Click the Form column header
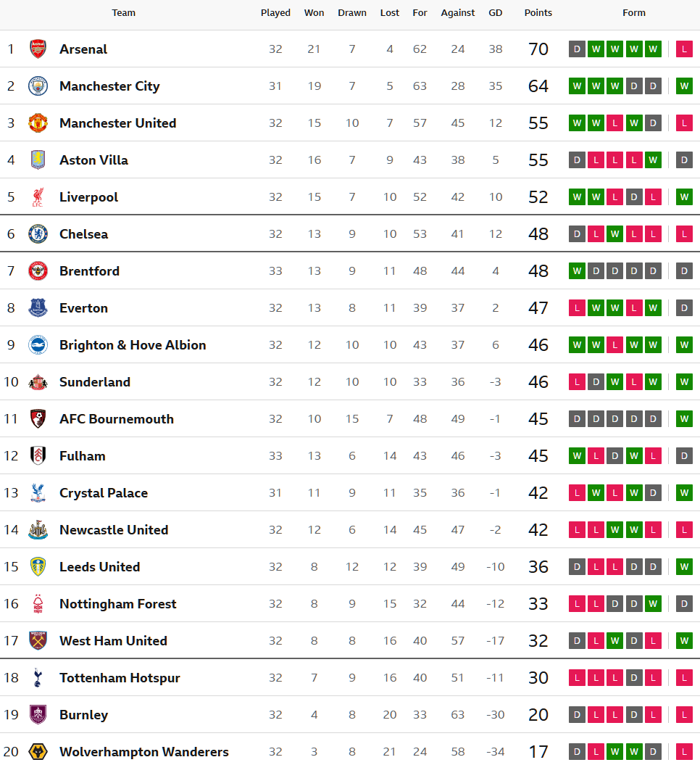The image size is (700, 765). (x=633, y=13)
